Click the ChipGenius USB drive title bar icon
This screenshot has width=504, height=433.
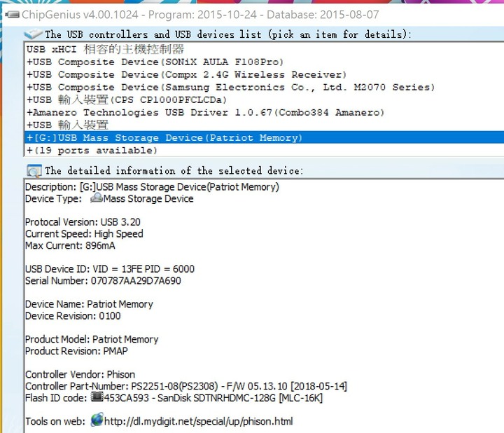[12, 15]
